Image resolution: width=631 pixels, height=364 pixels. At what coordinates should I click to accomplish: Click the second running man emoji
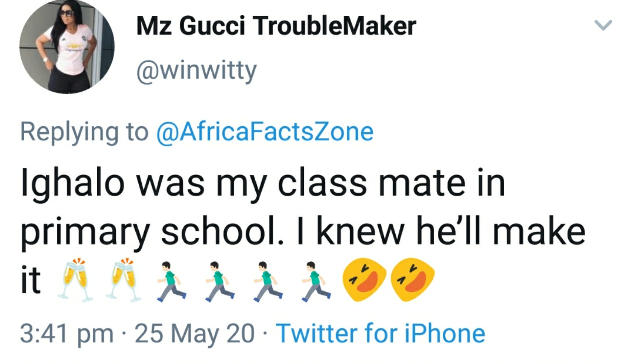(x=220, y=281)
